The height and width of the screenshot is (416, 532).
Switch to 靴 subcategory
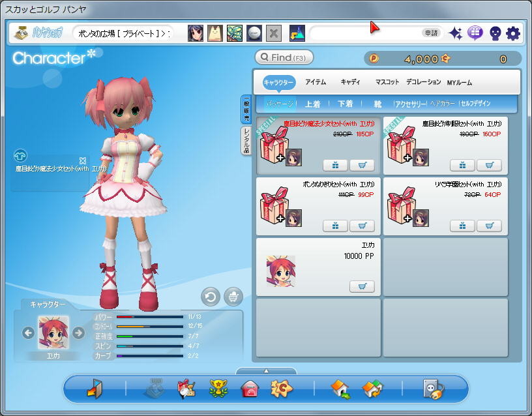pyautogui.click(x=377, y=104)
